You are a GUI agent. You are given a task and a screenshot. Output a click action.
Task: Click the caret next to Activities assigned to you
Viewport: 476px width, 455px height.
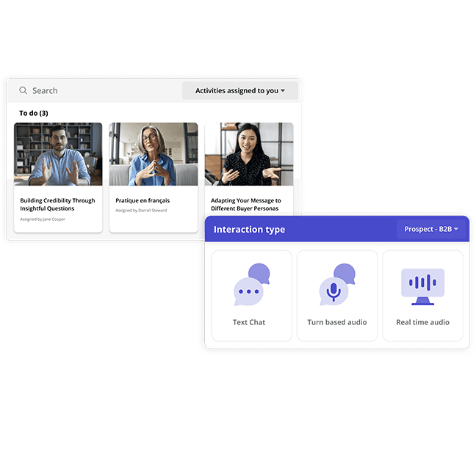click(284, 91)
